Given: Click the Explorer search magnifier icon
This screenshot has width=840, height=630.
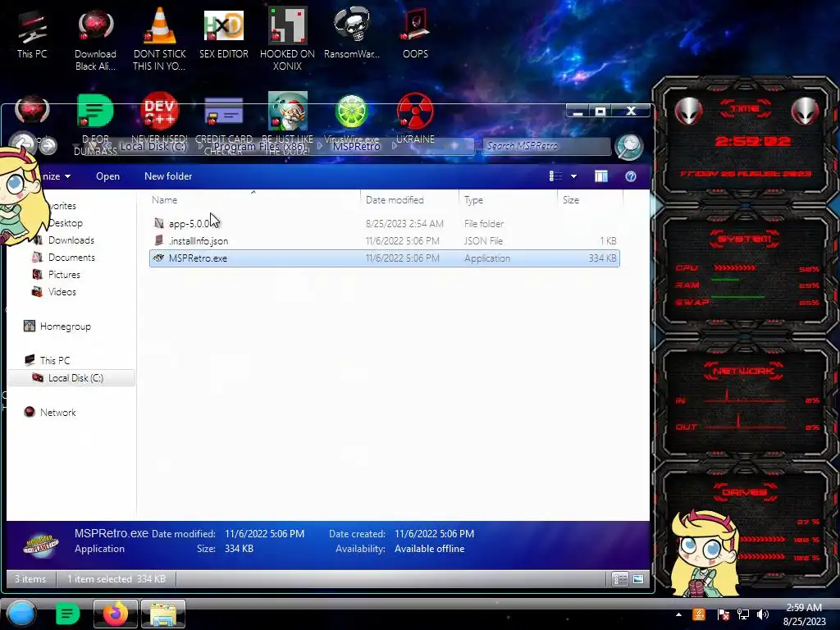Looking at the screenshot, I should pos(628,146).
